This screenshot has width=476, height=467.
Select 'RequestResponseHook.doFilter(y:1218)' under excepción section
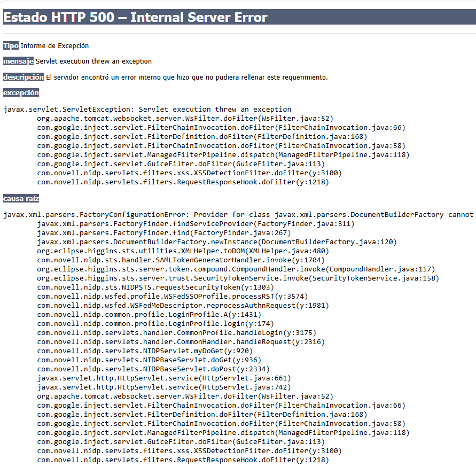[x=183, y=183]
